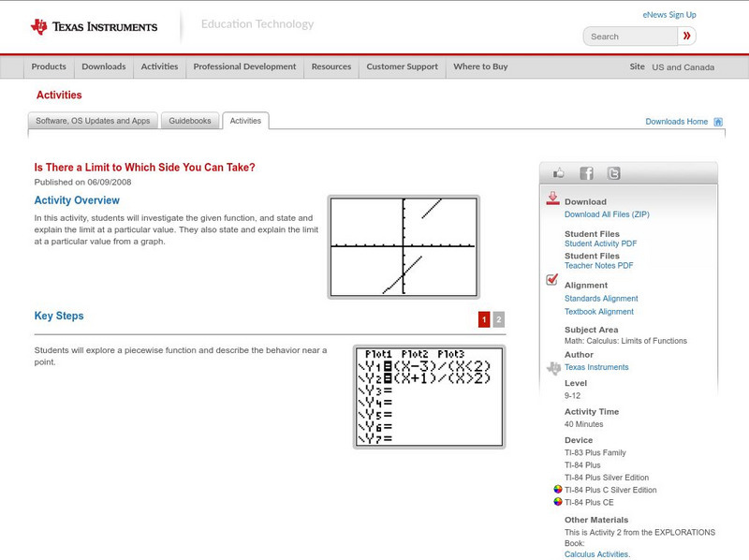Click the TI author logo icon
749x560 pixels.
click(x=553, y=368)
